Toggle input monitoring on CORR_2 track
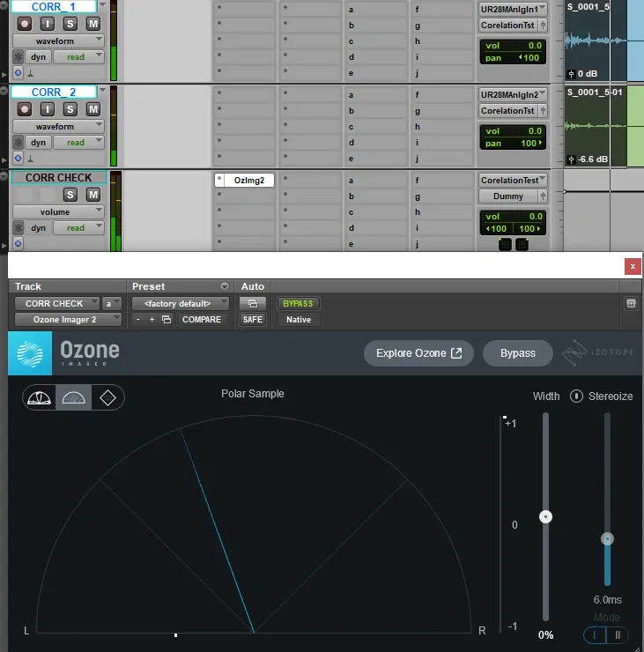This screenshot has width=644, height=652. tap(48, 109)
